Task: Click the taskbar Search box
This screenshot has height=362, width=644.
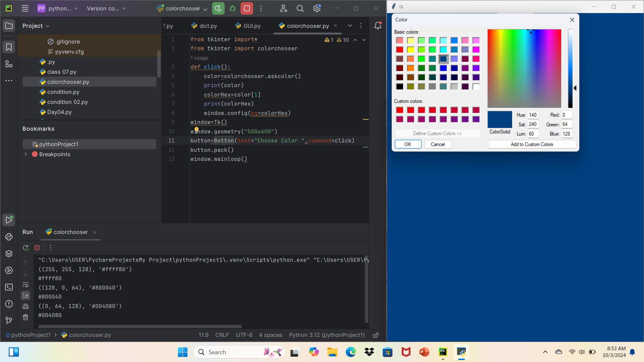Action: coord(239,352)
